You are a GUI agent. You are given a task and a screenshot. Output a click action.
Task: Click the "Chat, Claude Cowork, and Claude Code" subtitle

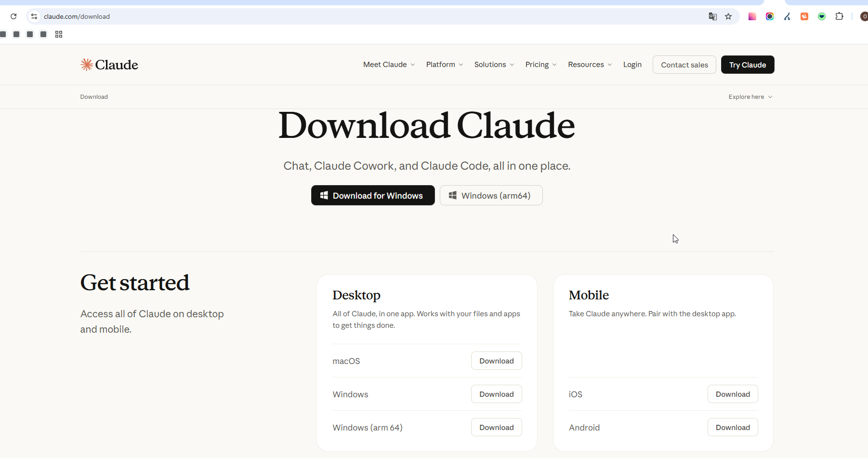click(427, 166)
